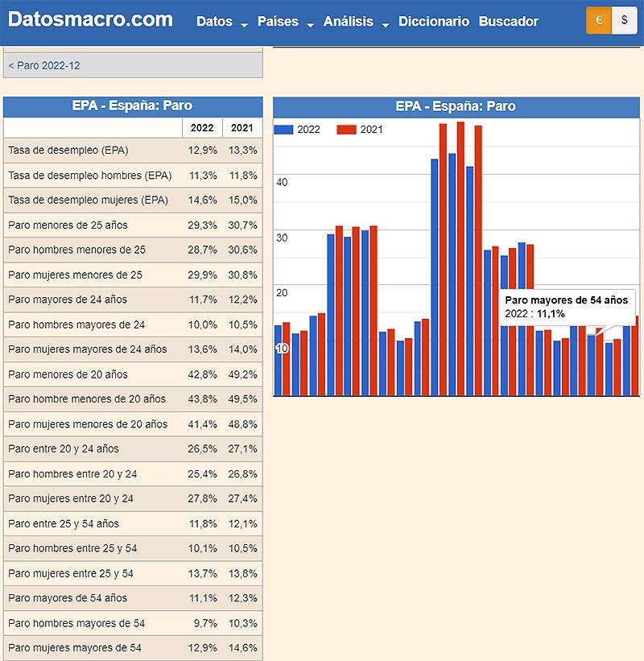Open the Buscador menu item

tap(508, 22)
